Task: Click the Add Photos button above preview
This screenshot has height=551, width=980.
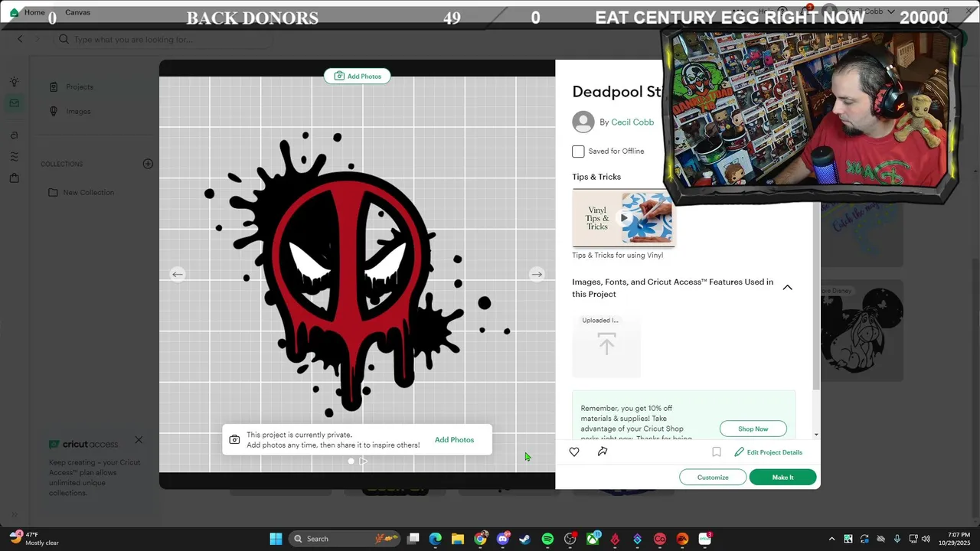Action: pos(358,76)
